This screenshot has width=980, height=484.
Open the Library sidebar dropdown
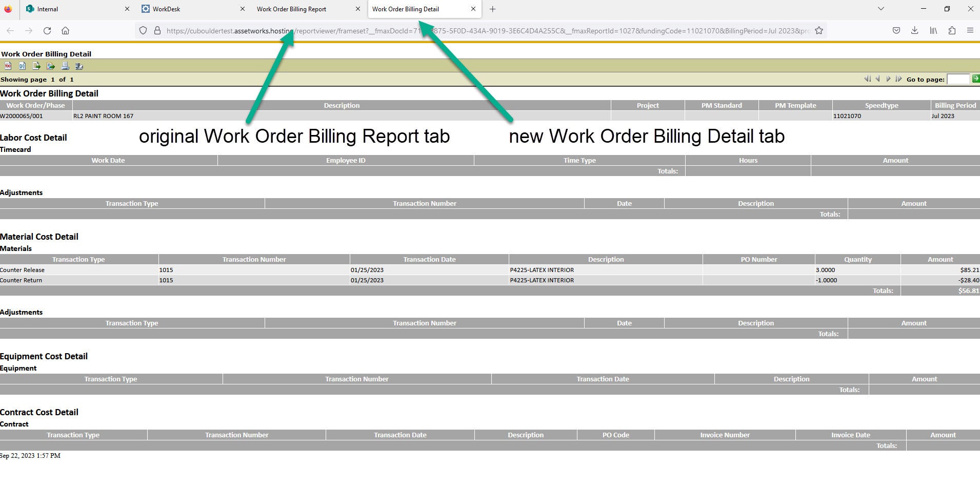933,30
